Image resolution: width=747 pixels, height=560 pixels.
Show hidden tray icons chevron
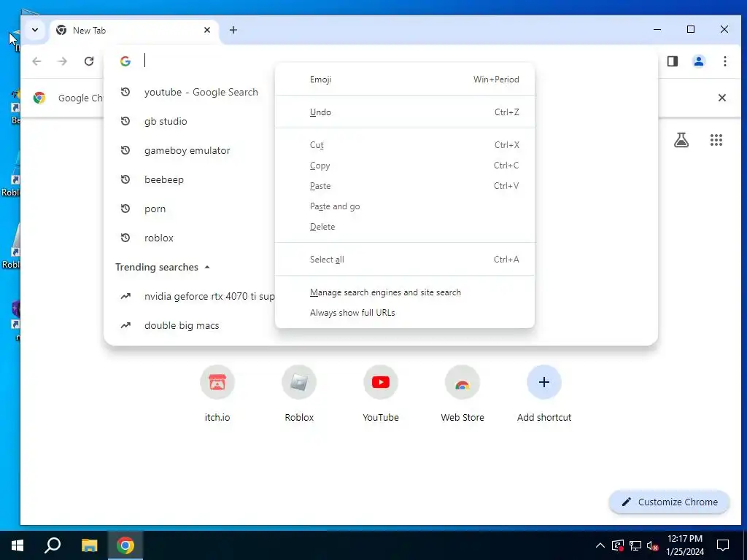click(600, 545)
